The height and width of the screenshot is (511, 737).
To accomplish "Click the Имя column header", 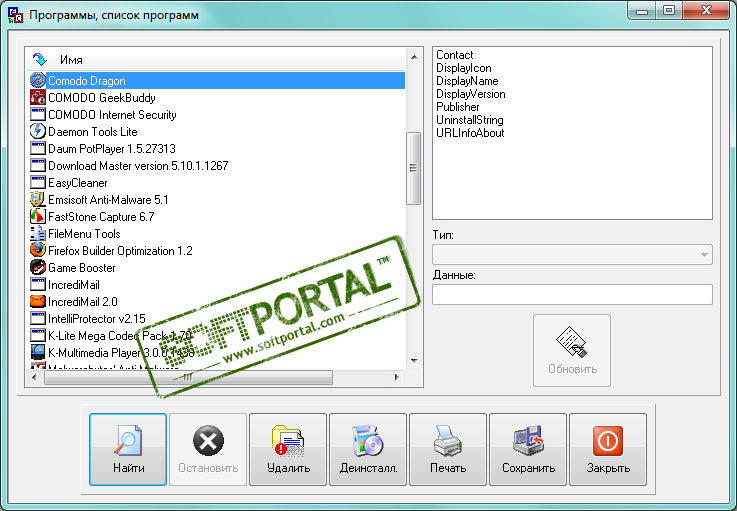I will click(x=71, y=60).
